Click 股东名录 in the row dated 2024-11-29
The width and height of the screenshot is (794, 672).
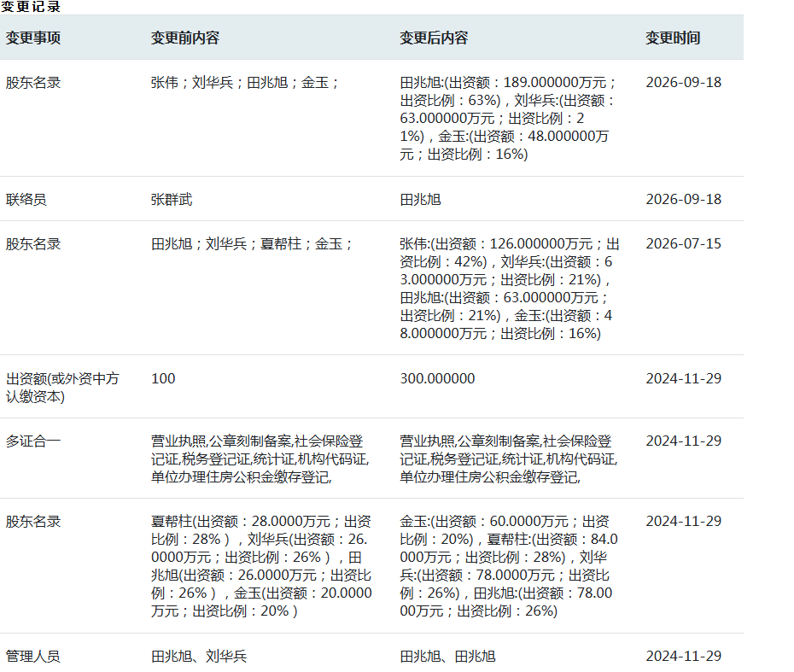click(x=33, y=522)
